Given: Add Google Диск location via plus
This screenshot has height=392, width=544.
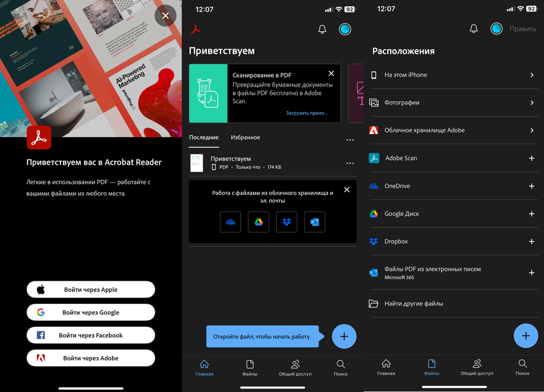Looking at the screenshot, I should tap(531, 214).
